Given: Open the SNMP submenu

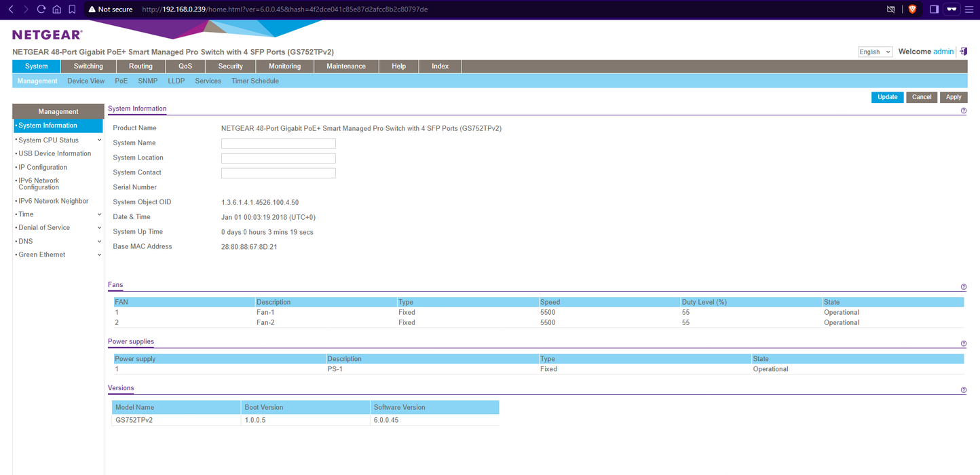Looking at the screenshot, I should pos(147,81).
